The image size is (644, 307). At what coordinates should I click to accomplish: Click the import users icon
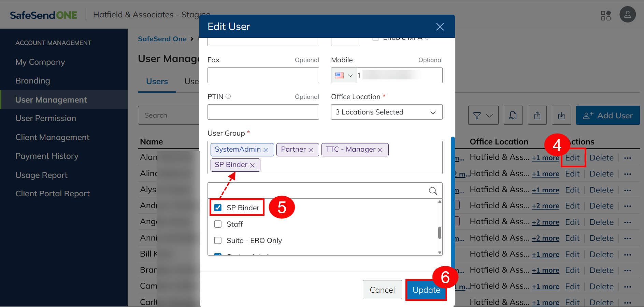(x=561, y=115)
